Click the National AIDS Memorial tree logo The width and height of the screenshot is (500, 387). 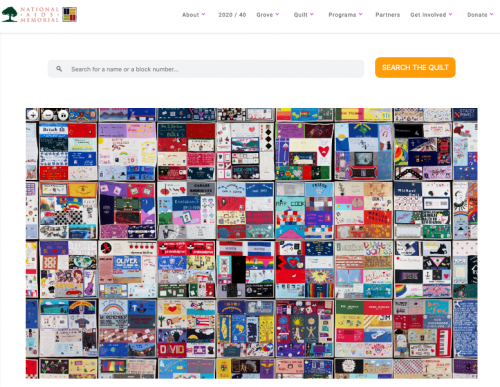(10, 15)
